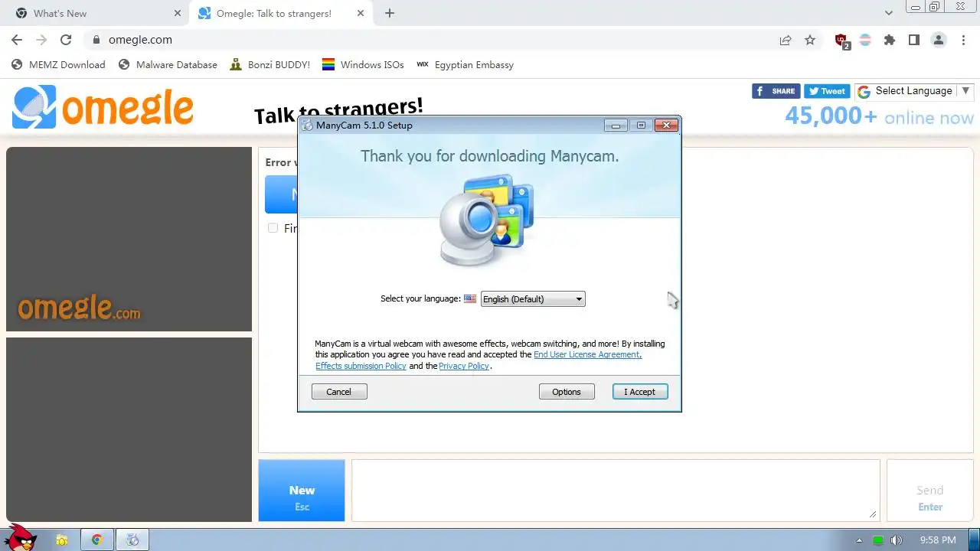Open the Egyptian Embassy bookmark
Viewport: 980px width, 551px height.
pos(465,65)
